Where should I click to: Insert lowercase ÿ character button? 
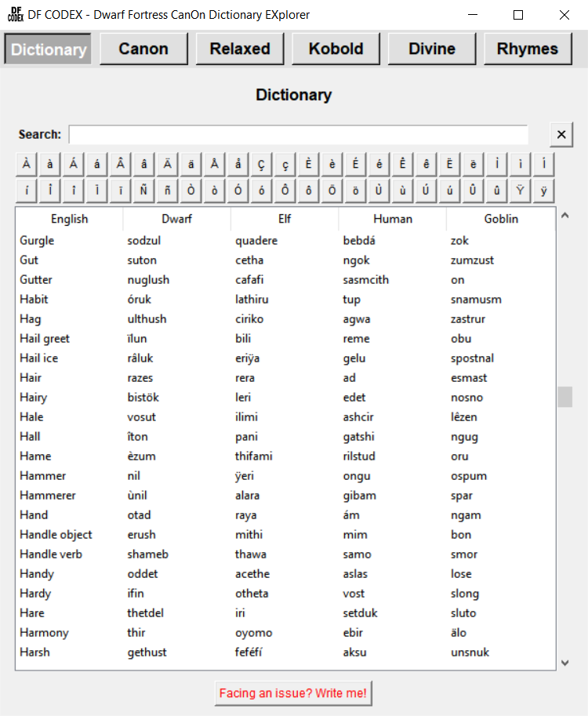pos(543,191)
